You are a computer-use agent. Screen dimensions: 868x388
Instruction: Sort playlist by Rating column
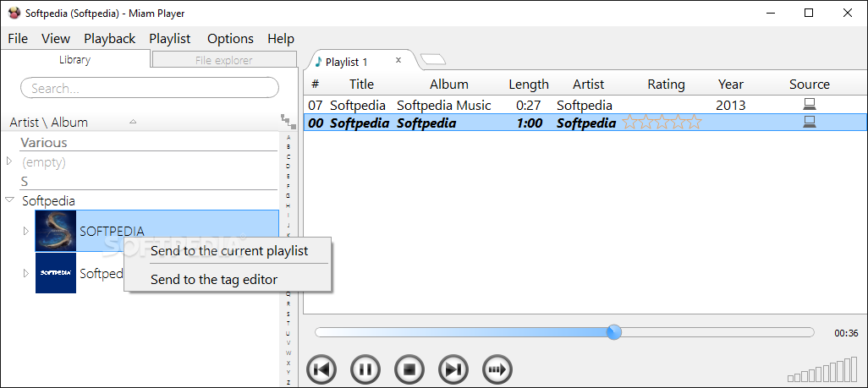tap(666, 85)
